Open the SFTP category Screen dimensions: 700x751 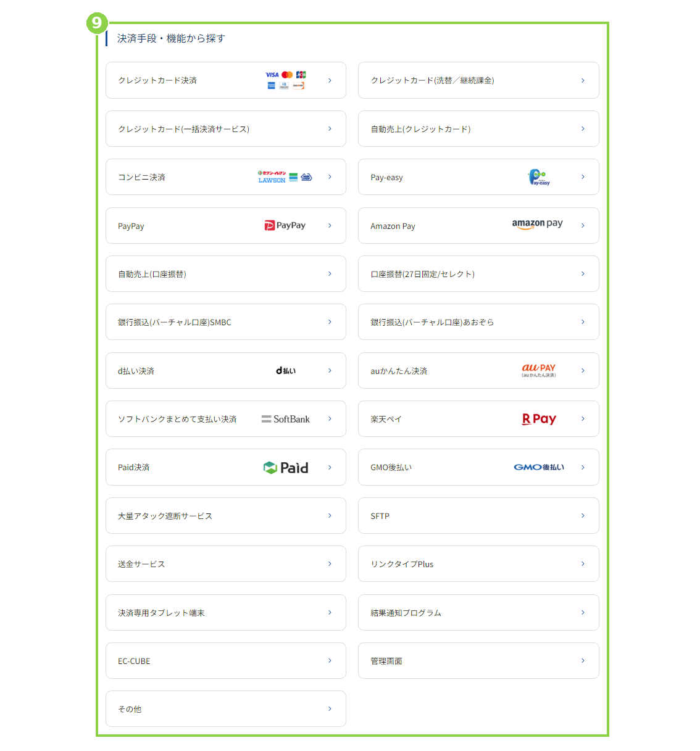coord(478,516)
